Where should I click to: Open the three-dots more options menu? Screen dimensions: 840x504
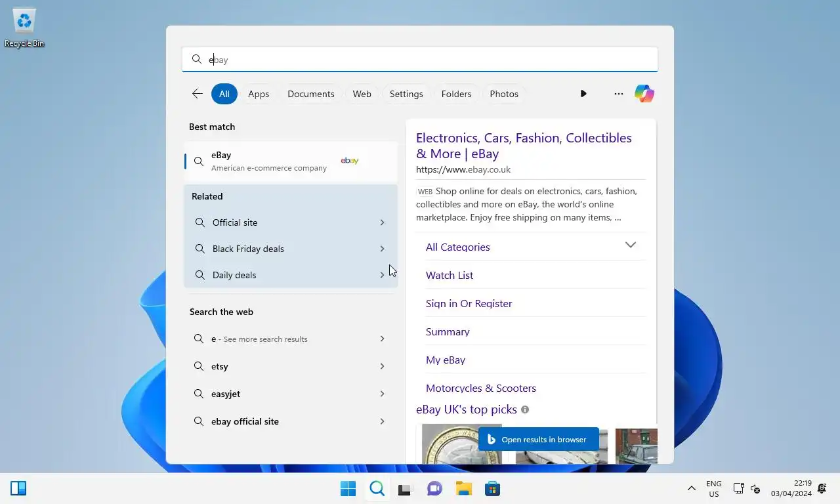click(x=618, y=94)
